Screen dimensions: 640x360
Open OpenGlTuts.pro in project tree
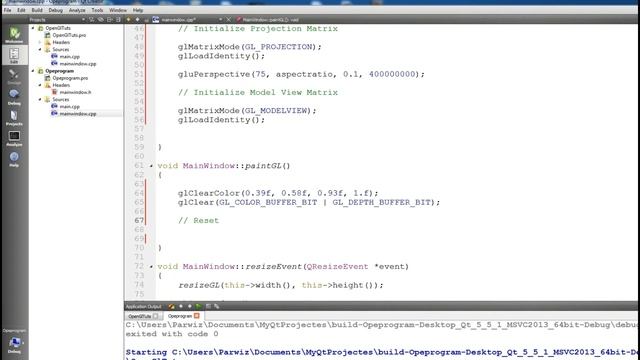pos(69,36)
